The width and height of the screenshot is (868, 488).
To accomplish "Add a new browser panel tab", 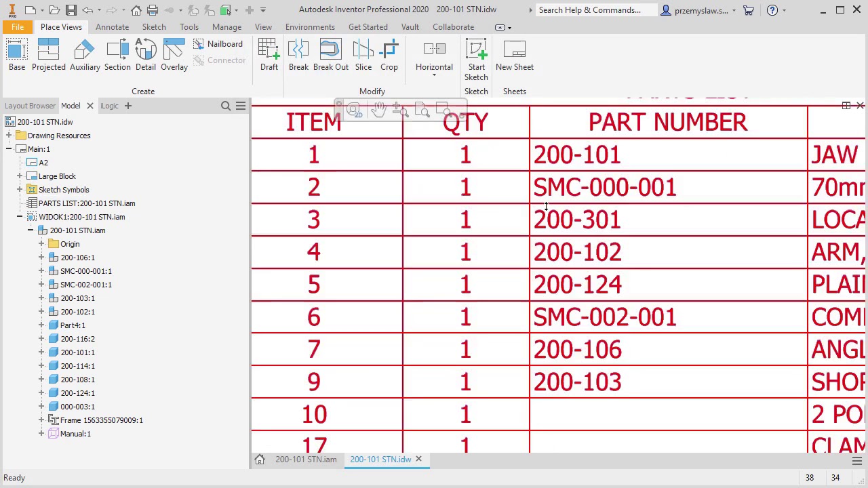I will pos(127,106).
